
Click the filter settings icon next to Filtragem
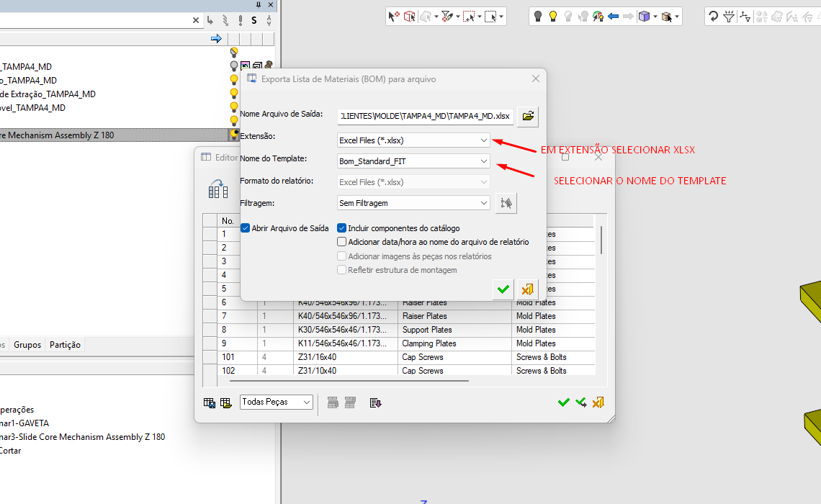coord(506,204)
